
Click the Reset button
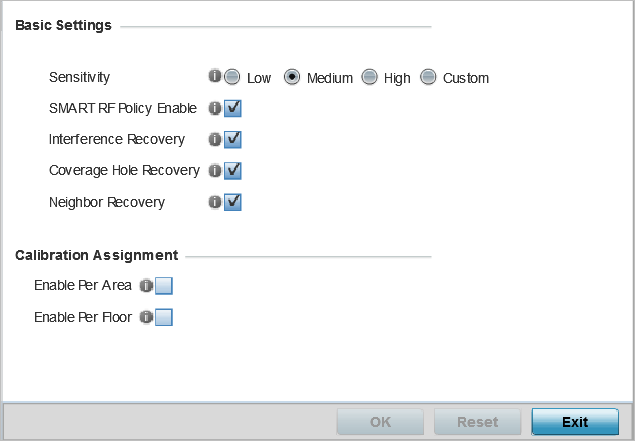pos(477,422)
